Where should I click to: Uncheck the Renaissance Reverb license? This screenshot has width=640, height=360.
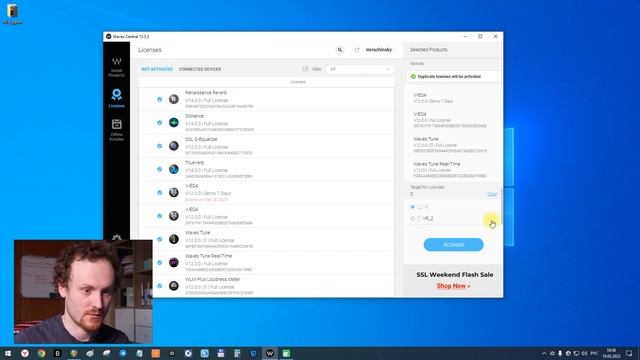[x=160, y=99]
